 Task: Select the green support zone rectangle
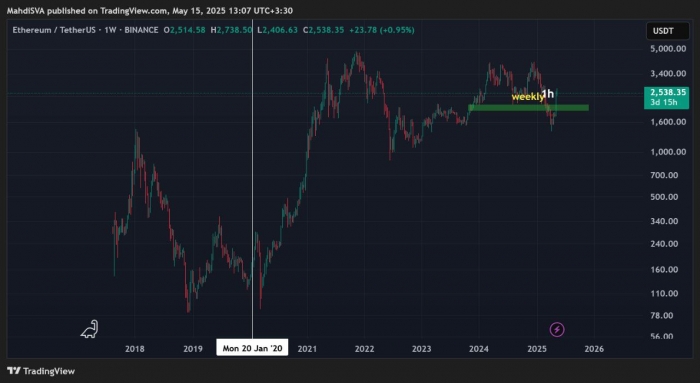[x=528, y=108]
